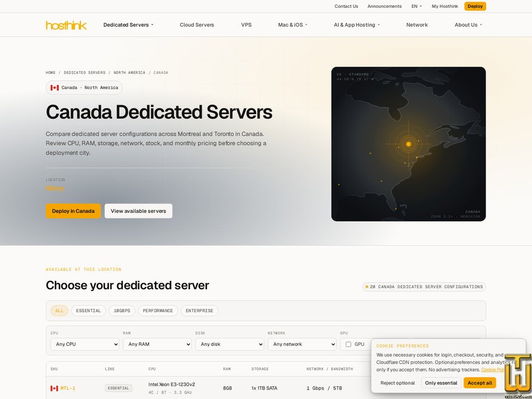Click the Canada flag beside MTL-1
This screenshot has width=532, height=399.
54,388
